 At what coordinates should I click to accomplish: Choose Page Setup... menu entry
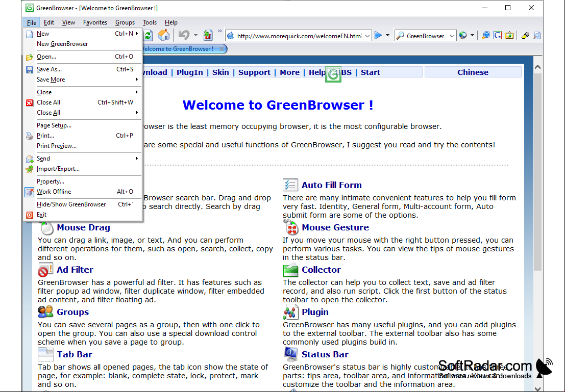coord(83,125)
